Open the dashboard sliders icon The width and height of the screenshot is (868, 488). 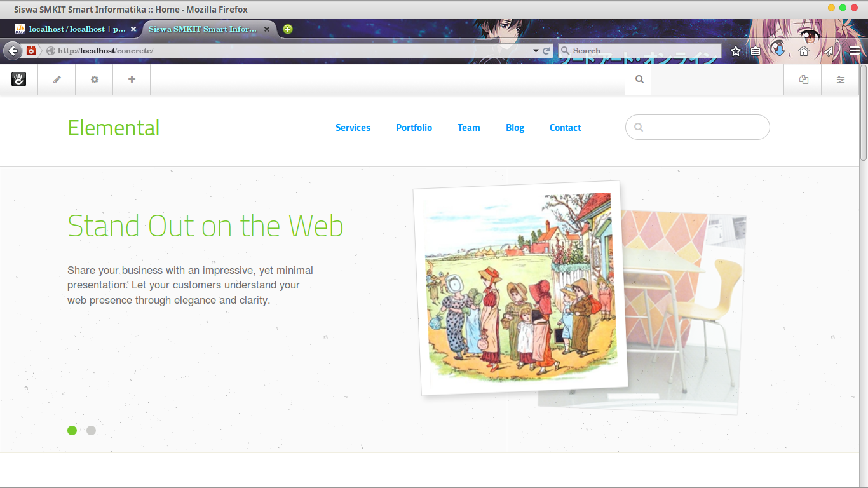pyautogui.click(x=841, y=79)
